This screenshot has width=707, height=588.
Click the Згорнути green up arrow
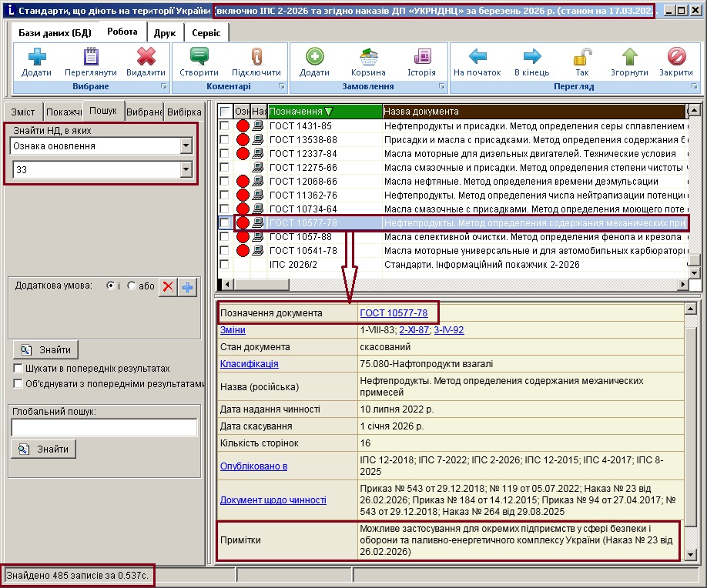click(630, 57)
